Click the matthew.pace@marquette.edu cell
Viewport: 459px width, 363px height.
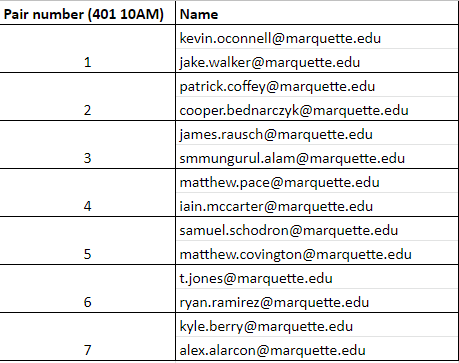(317, 181)
